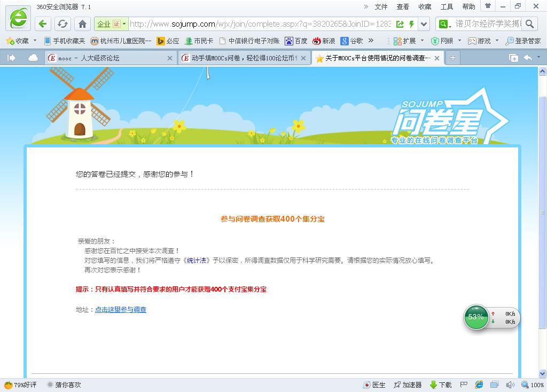Click the IE kernel mode icon in the status bar
This screenshot has width=547, height=392.
pos(479,385)
